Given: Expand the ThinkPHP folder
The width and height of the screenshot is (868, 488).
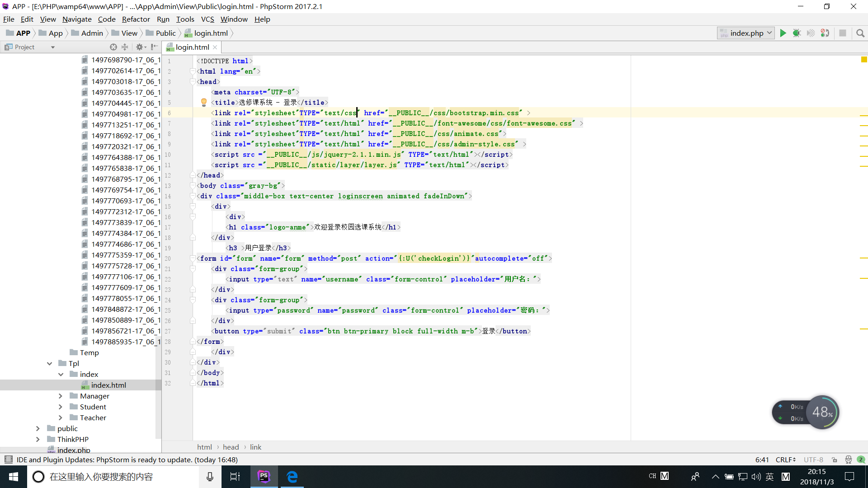Looking at the screenshot, I should click(38, 439).
